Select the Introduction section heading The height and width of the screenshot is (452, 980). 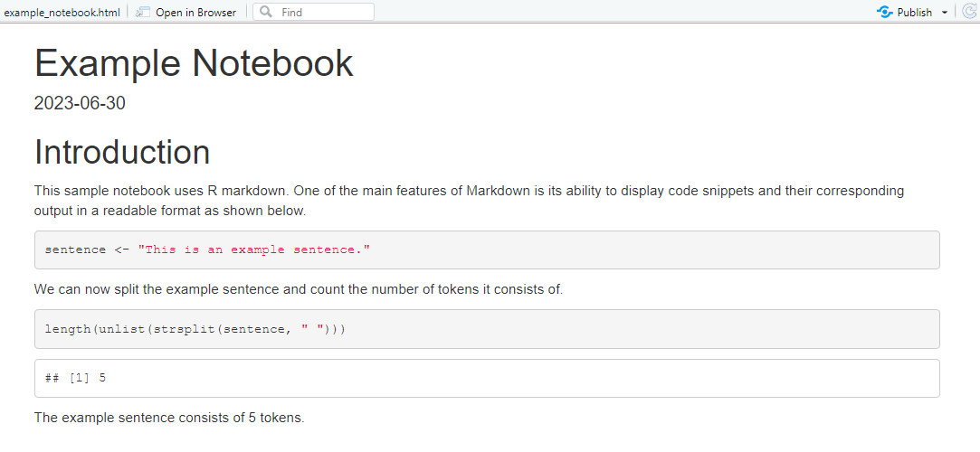click(122, 152)
